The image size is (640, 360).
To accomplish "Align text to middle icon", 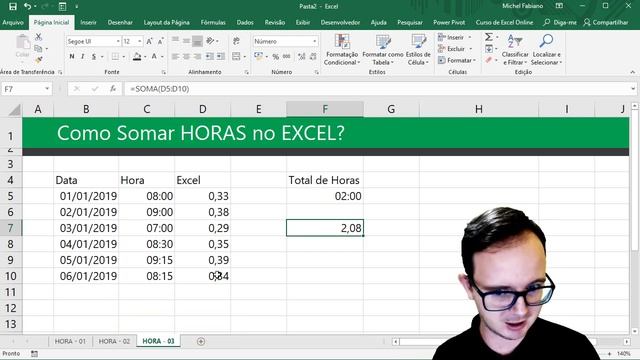I will click(x=186, y=41).
